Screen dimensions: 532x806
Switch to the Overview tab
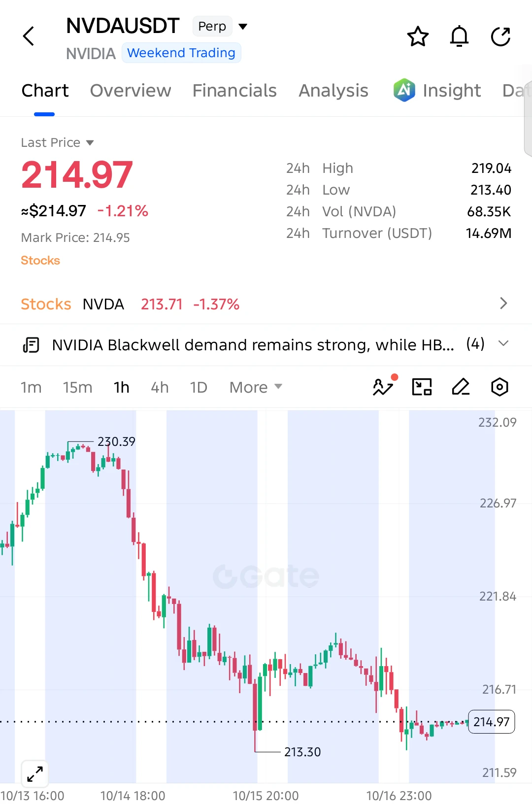pyautogui.click(x=131, y=91)
